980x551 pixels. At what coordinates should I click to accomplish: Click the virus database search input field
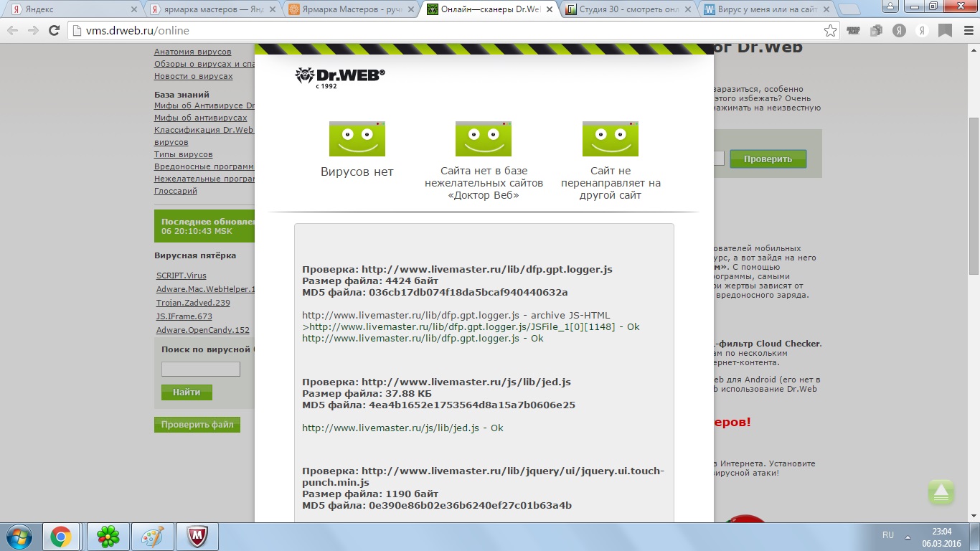(200, 369)
